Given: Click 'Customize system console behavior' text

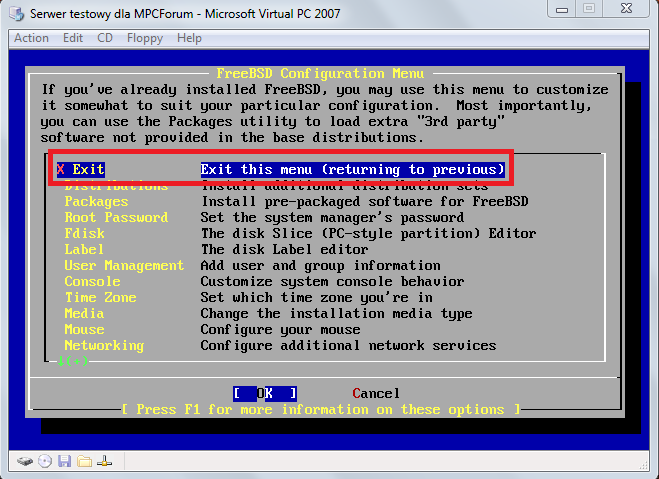Looking at the screenshot, I should [332, 282].
